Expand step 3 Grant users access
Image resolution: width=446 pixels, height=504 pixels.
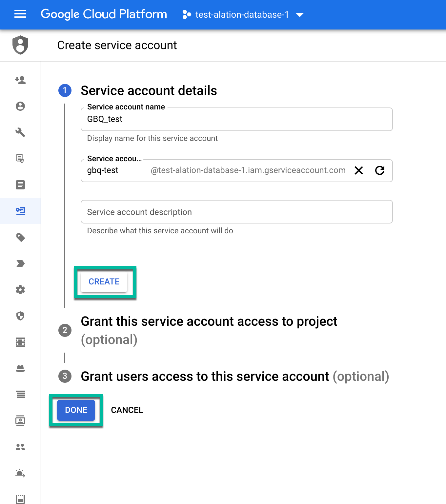[235, 376]
